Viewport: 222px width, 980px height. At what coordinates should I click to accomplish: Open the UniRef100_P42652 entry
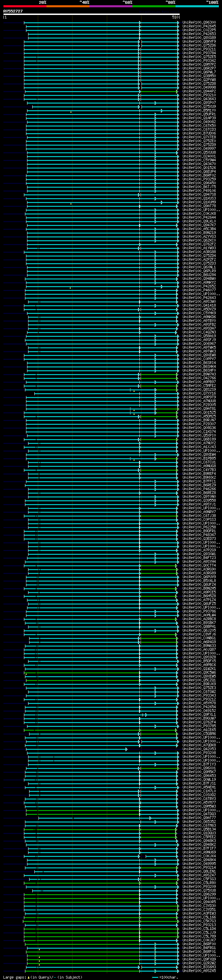[199, 286]
